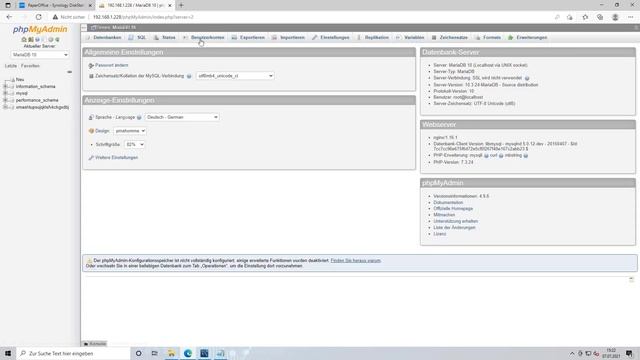
Task: Click the Letzte tab in navigation
Action: pos(11,66)
